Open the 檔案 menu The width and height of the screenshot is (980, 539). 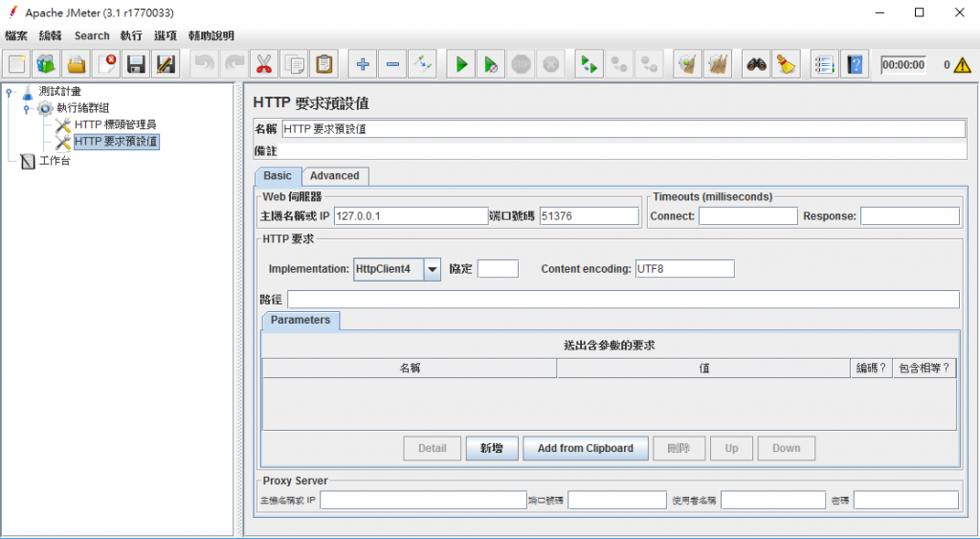pos(16,35)
